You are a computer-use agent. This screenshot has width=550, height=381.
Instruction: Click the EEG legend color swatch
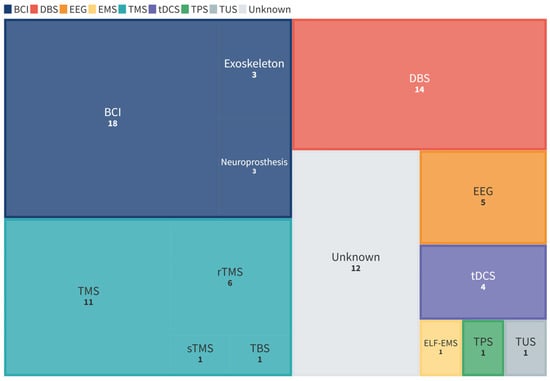coord(63,9)
